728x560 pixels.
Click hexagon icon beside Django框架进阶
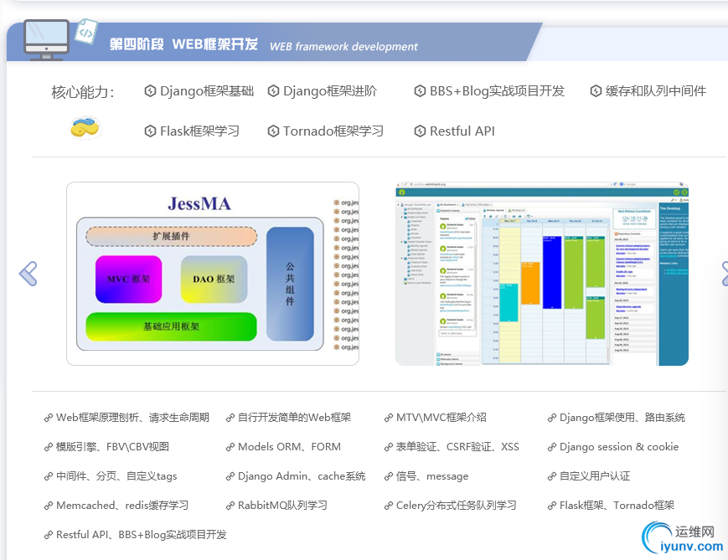point(273,91)
